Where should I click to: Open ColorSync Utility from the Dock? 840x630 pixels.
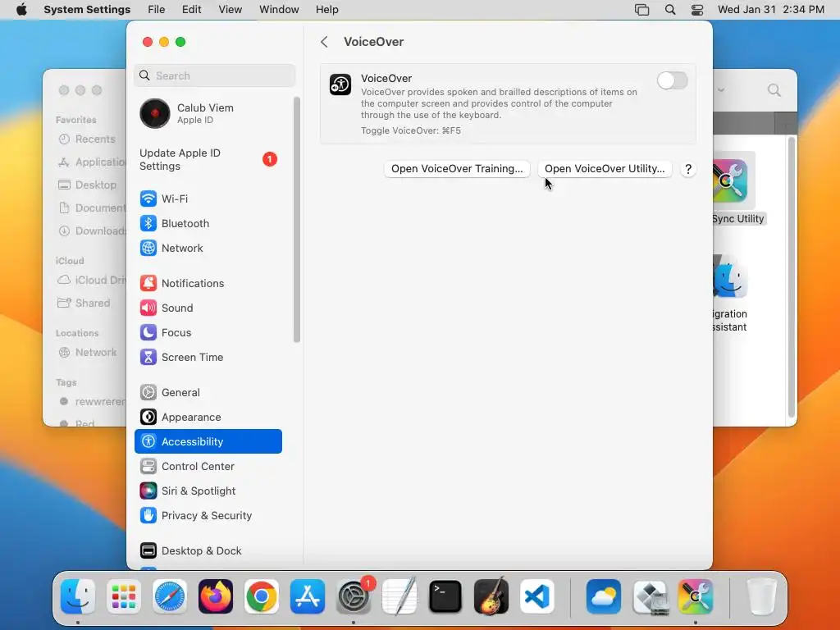pos(696,596)
